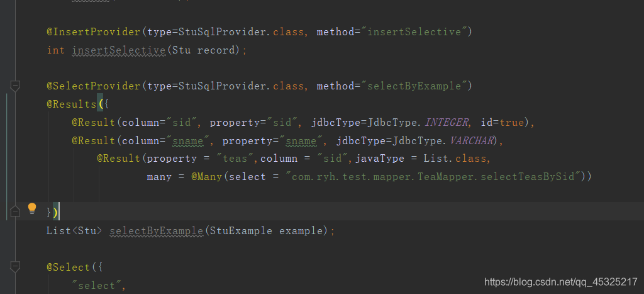Click the "selectByExample" string in method attribute
This screenshot has width=644, height=294.
tap(415, 86)
